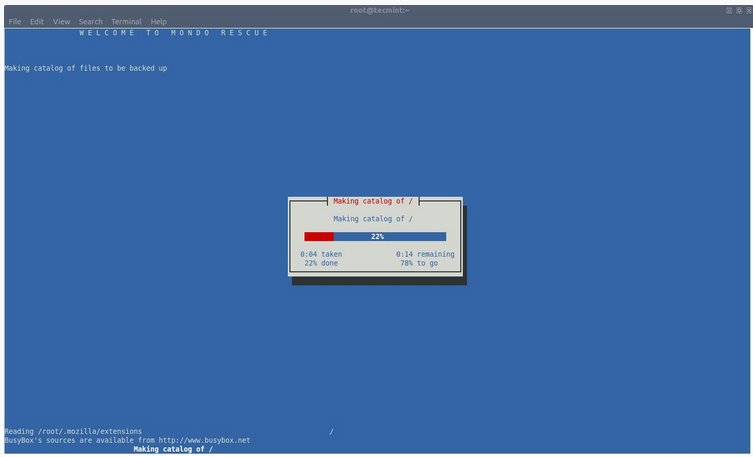753x457 pixels.
Task: Click the 'Reading /root/.mozilla/extensions' status line
Action: coord(73,431)
